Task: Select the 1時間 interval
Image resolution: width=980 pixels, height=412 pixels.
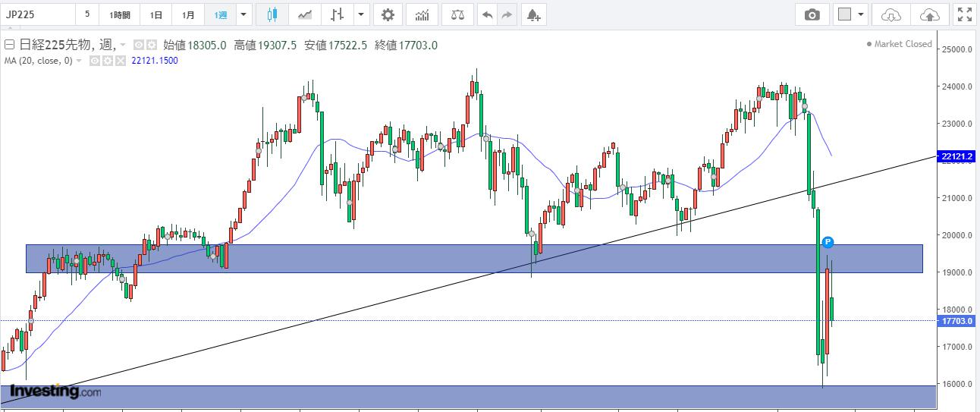Action: 120,14
